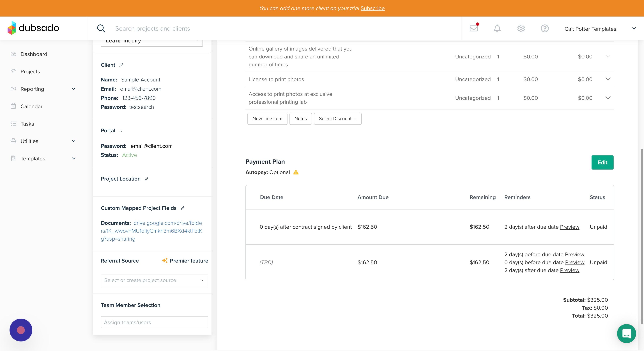Edit Custom Mapped Project Fields pencil

click(183, 208)
